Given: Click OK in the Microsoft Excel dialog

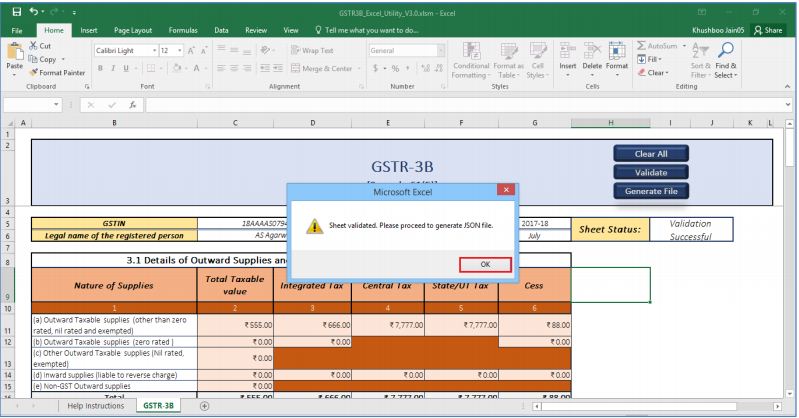Looking at the screenshot, I should tap(485, 265).
